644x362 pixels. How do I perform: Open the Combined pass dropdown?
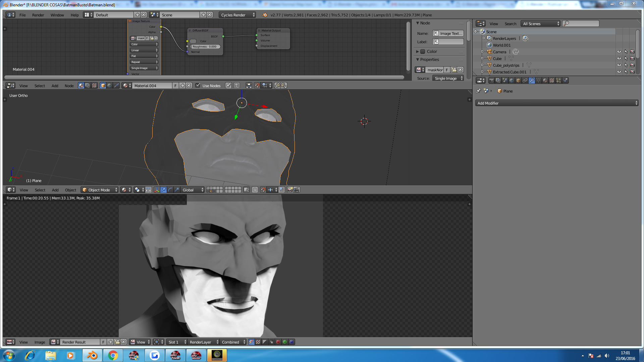pyautogui.click(x=233, y=342)
